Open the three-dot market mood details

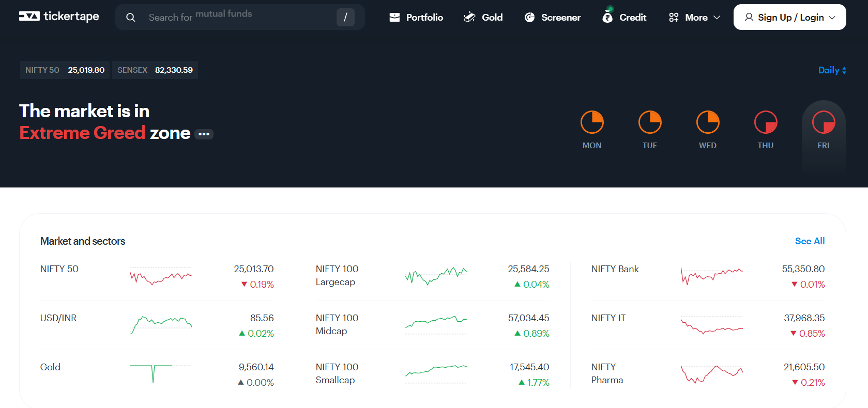[x=204, y=134]
